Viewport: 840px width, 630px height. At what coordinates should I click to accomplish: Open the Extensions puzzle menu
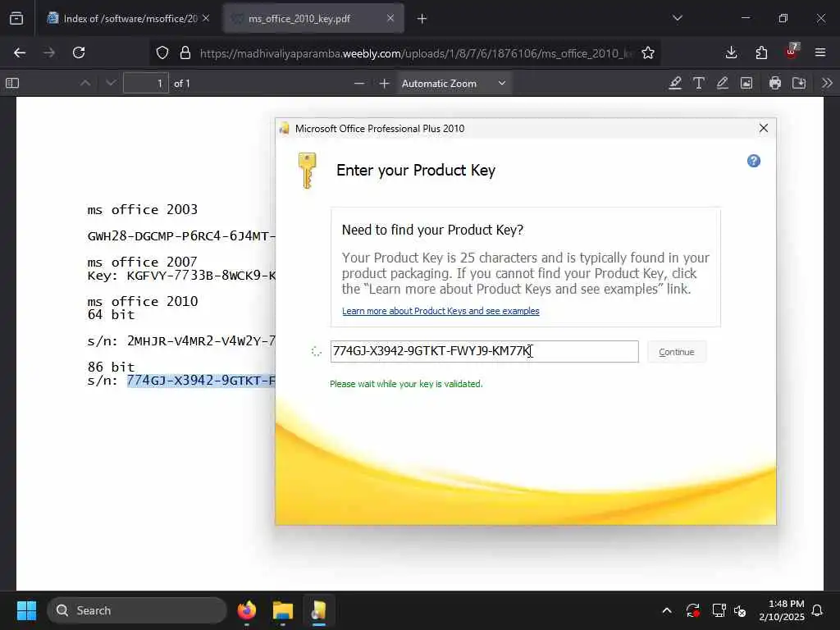761,52
